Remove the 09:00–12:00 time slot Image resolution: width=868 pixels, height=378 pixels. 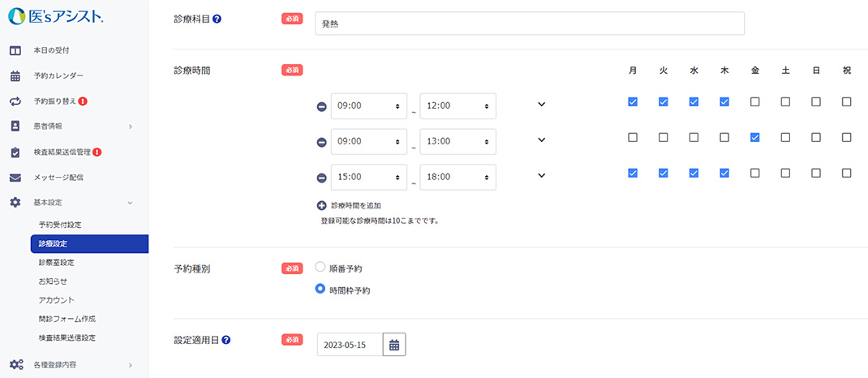pyautogui.click(x=321, y=107)
